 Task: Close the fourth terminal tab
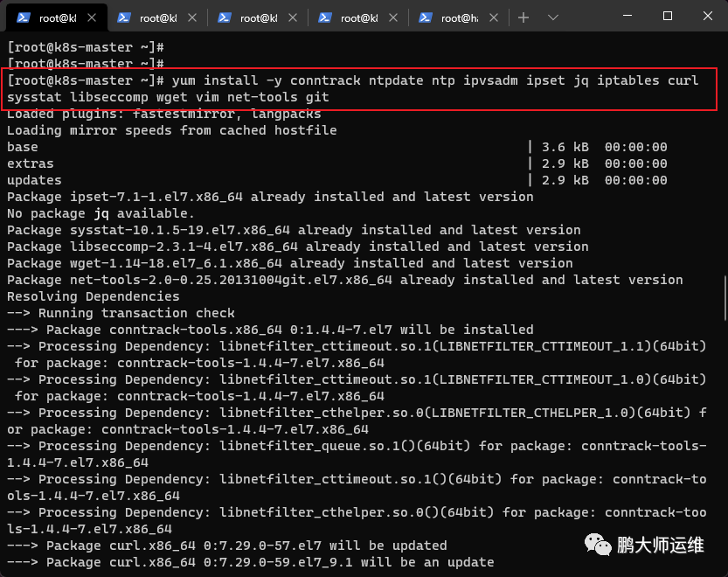click(393, 17)
